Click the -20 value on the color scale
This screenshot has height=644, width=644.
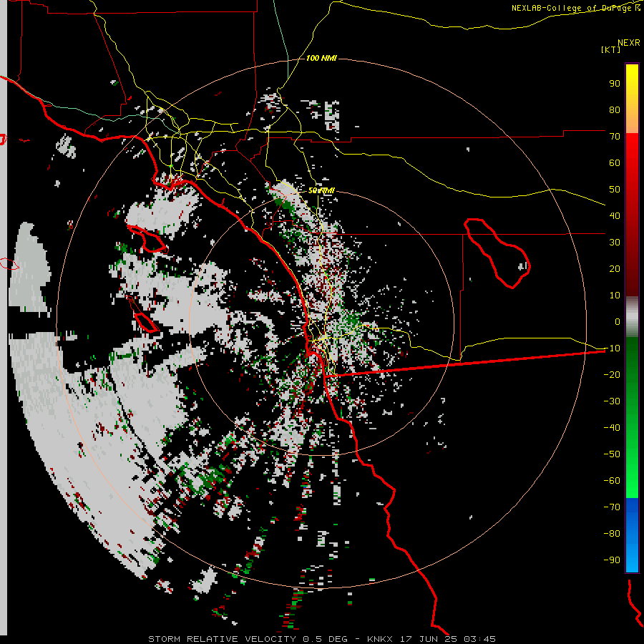612,375
